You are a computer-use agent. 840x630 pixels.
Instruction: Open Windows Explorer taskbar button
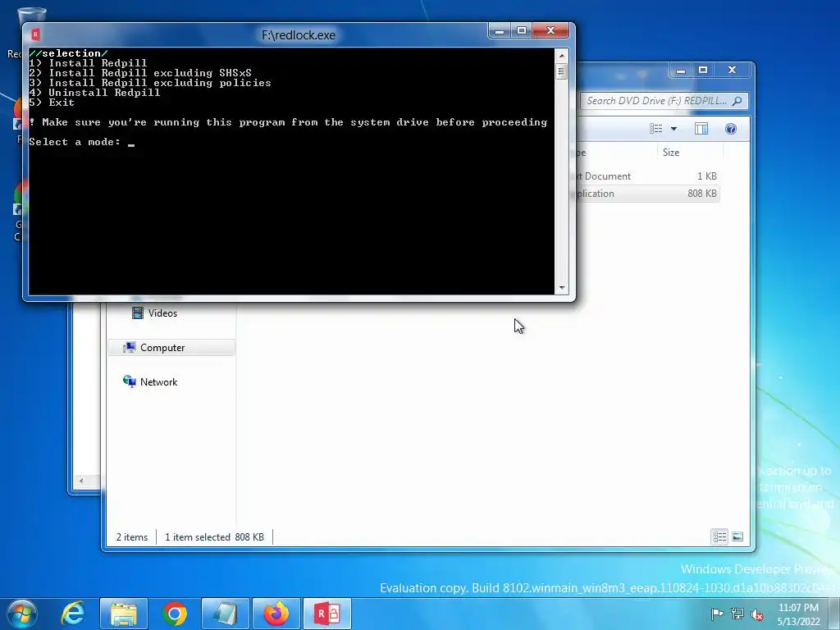(124, 614)
